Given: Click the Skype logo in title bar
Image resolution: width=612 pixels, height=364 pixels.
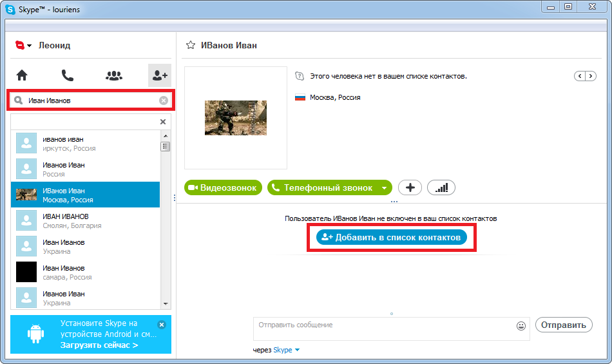Looking at the screenshot, I should coord(10,10).
